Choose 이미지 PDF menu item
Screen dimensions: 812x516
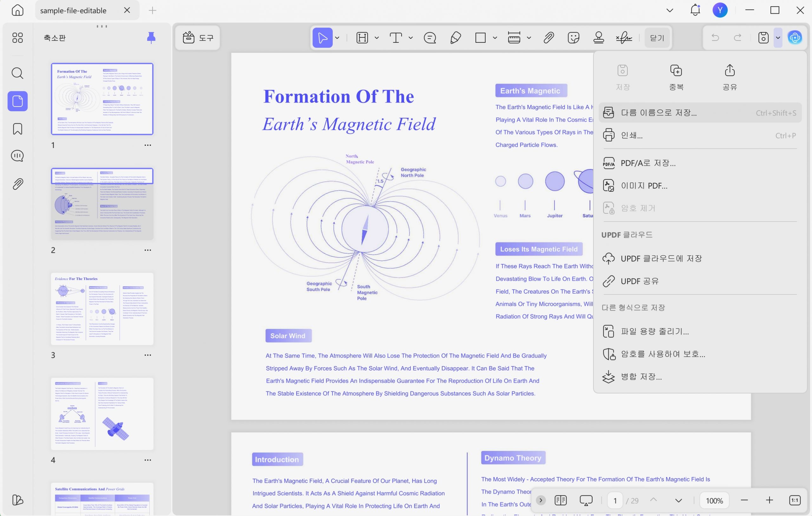point(700,186)
